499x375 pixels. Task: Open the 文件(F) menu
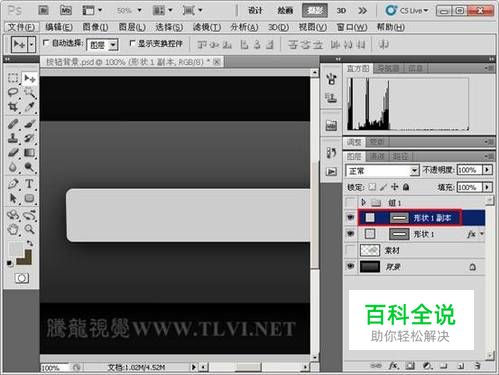[x=21, y=27]
